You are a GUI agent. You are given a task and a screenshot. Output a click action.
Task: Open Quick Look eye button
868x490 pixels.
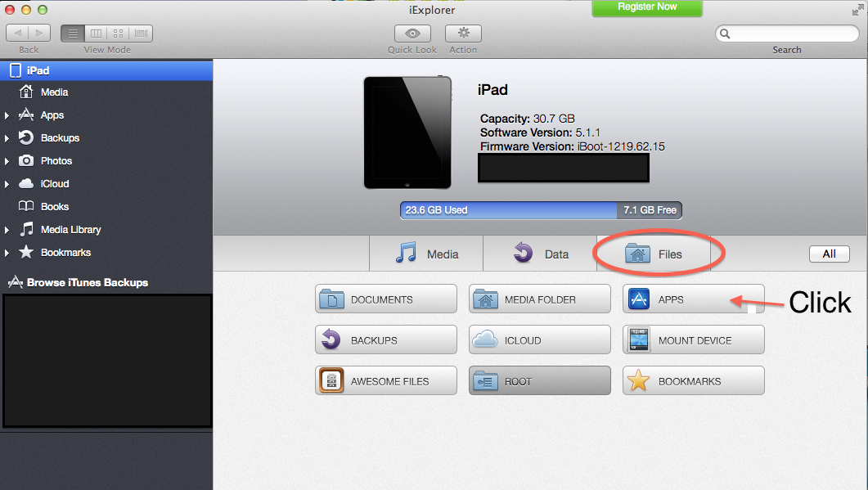tap(412, 34)
